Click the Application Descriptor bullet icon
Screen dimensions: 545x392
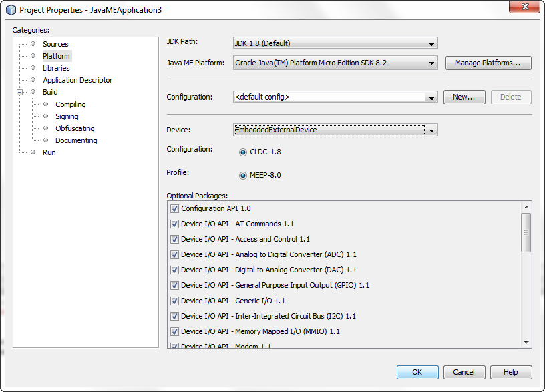point(33,80)
